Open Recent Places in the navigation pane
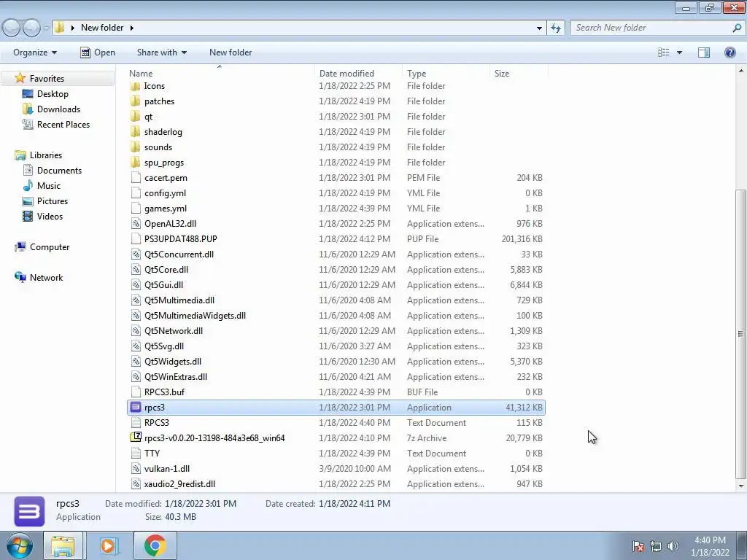747x560 pixels. (63, 124)
